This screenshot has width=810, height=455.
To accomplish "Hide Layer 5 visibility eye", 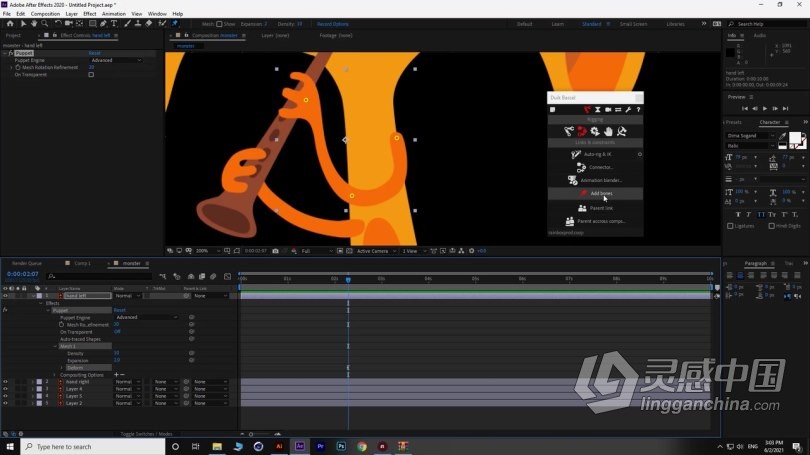I will (5, 396).
